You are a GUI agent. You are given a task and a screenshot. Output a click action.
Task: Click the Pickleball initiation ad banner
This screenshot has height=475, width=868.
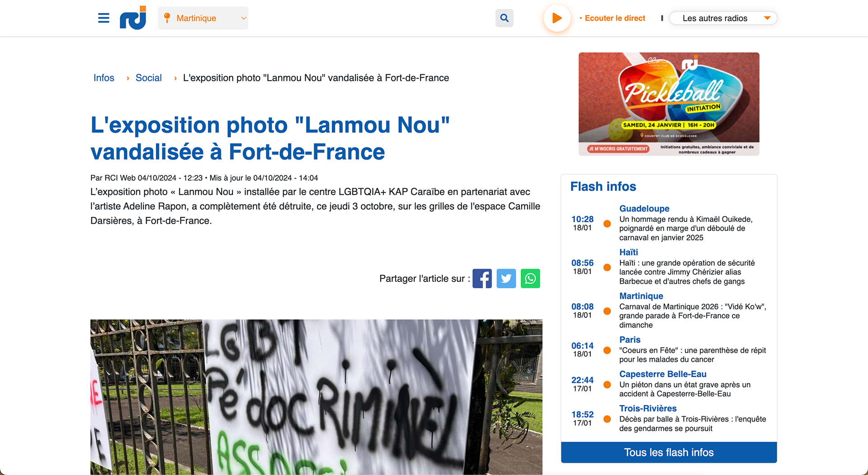tap(669, 104)
